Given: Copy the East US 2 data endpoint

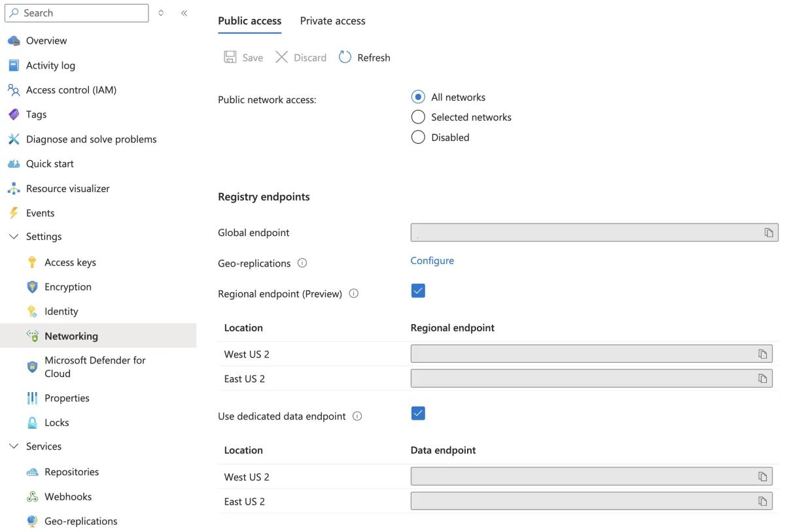Looking at the screenshot, I should [762, 501].
